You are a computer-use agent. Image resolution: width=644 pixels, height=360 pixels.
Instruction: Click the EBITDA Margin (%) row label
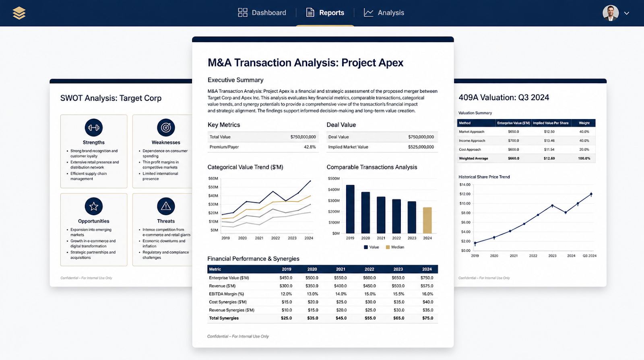click(226, 294)
